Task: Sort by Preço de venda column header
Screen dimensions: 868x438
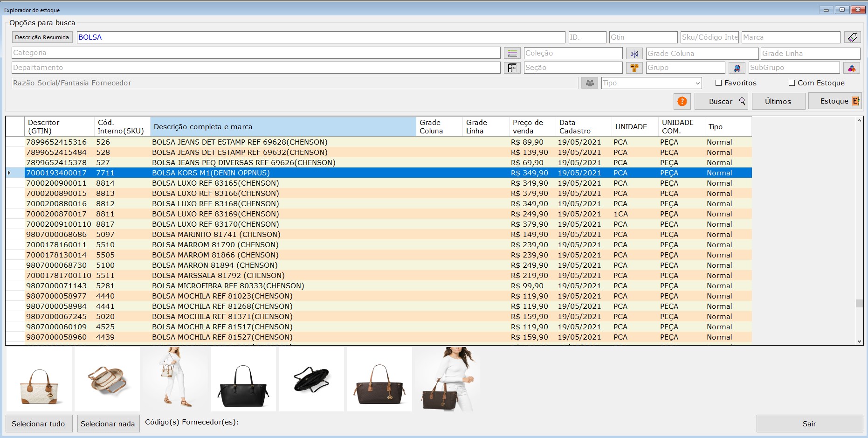Action: click(x=532, y=126)
